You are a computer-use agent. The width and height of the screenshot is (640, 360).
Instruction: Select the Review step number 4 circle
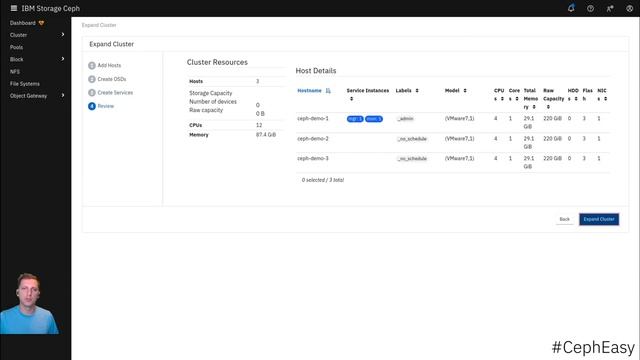coord(92,106)
